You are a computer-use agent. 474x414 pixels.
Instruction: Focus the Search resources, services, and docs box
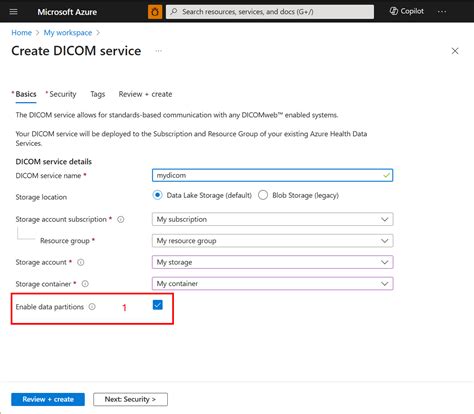(x=270, y=12)
